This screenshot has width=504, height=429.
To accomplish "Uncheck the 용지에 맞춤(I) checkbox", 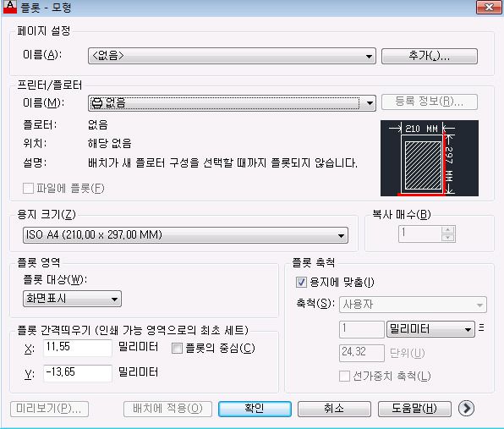I will point(301,283).
